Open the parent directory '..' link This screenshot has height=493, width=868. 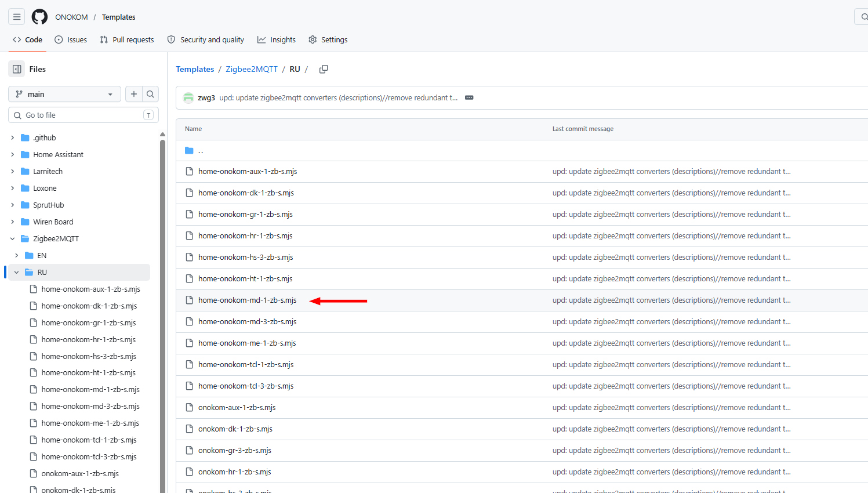(x=201, y=151)
